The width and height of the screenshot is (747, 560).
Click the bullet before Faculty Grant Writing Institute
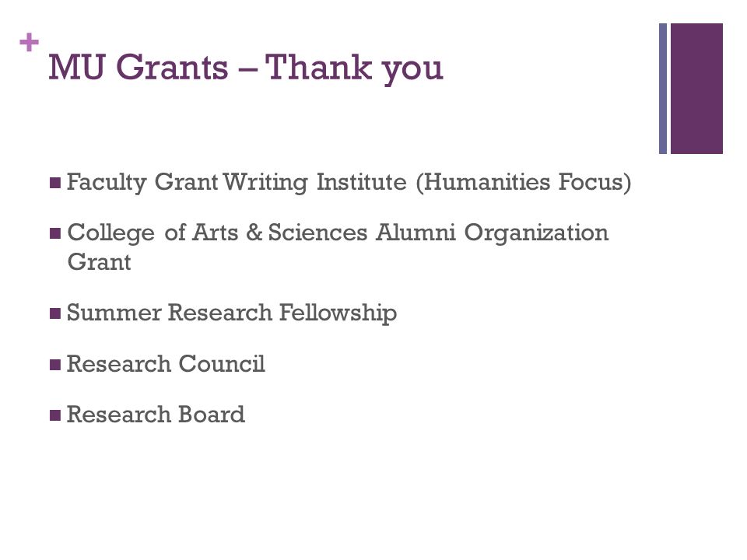click(55, 183)
